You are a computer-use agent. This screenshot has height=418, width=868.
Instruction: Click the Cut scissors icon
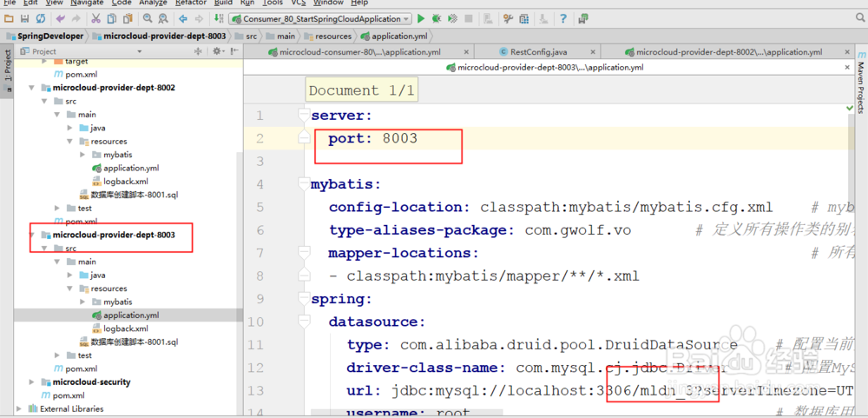pos(96,19)
